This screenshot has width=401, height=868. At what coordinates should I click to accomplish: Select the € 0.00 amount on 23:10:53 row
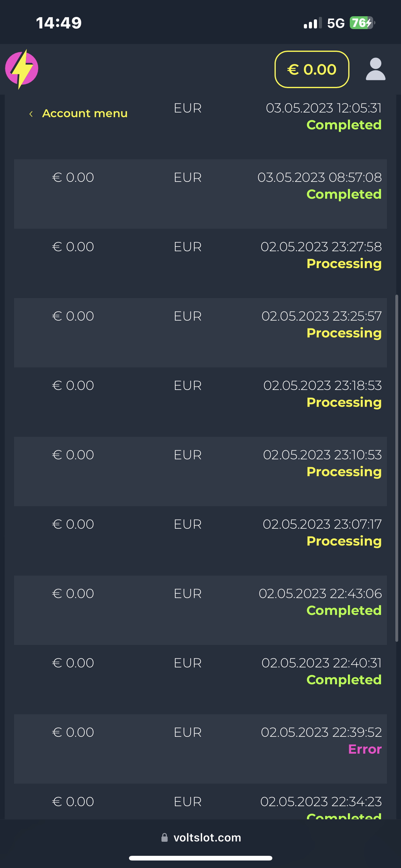pyautogui.click(x=73, y=455)
